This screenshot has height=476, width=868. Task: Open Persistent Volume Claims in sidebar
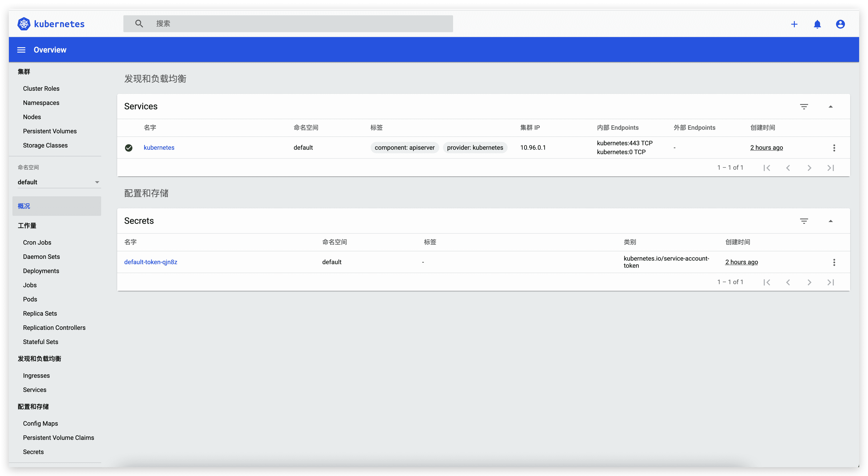[59, 438]
